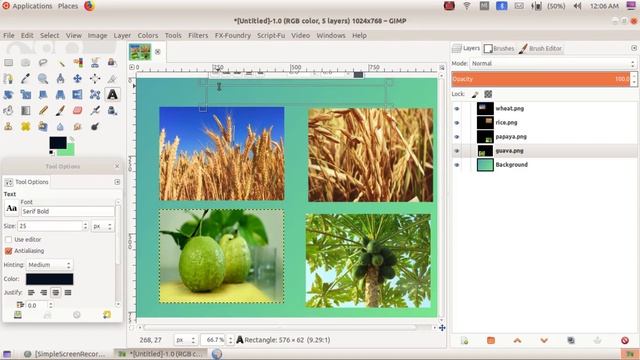640x360 pixels.
Task: Enable the Use editor checkbox
Action: 8,240
